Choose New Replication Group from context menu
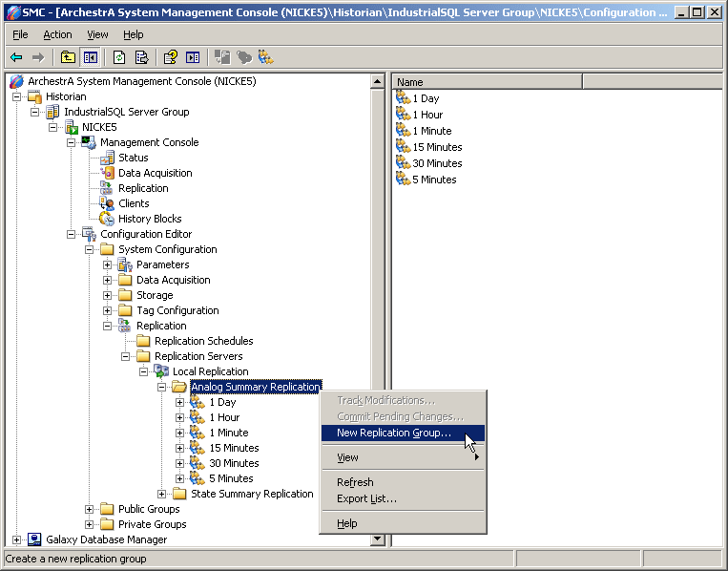The width and height of the screenshot is (728, 571). (x=403, y=433)
